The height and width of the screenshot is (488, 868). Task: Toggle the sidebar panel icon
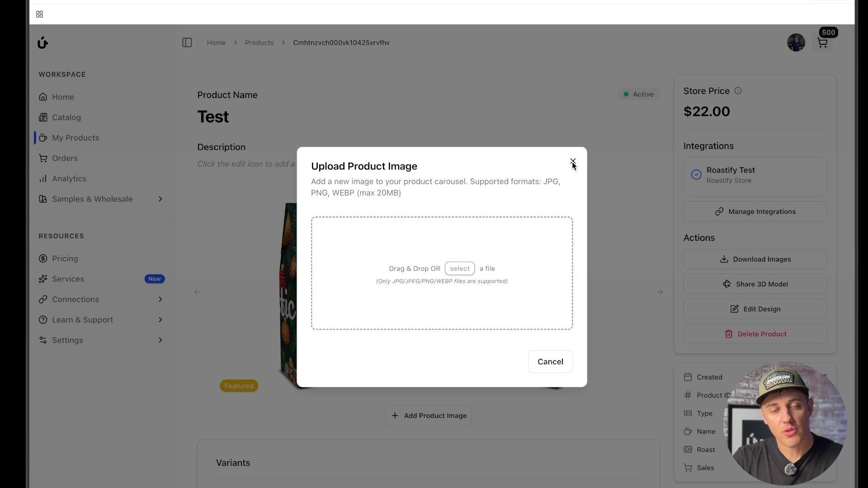[187, 42]
